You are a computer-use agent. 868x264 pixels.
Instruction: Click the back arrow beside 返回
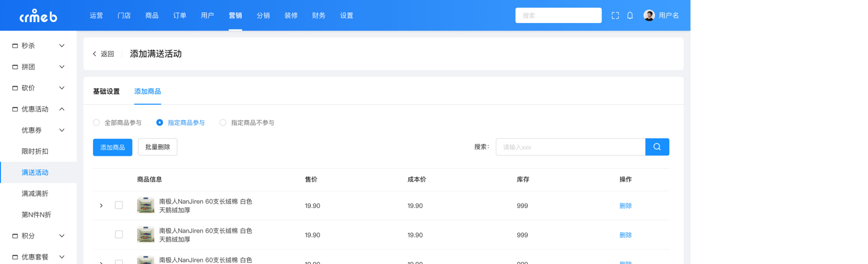95,54
